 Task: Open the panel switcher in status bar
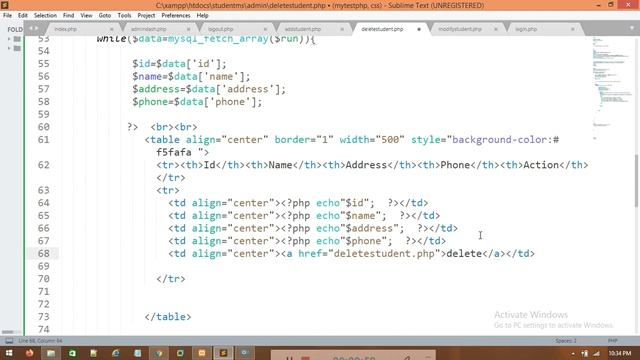[9, 340]
